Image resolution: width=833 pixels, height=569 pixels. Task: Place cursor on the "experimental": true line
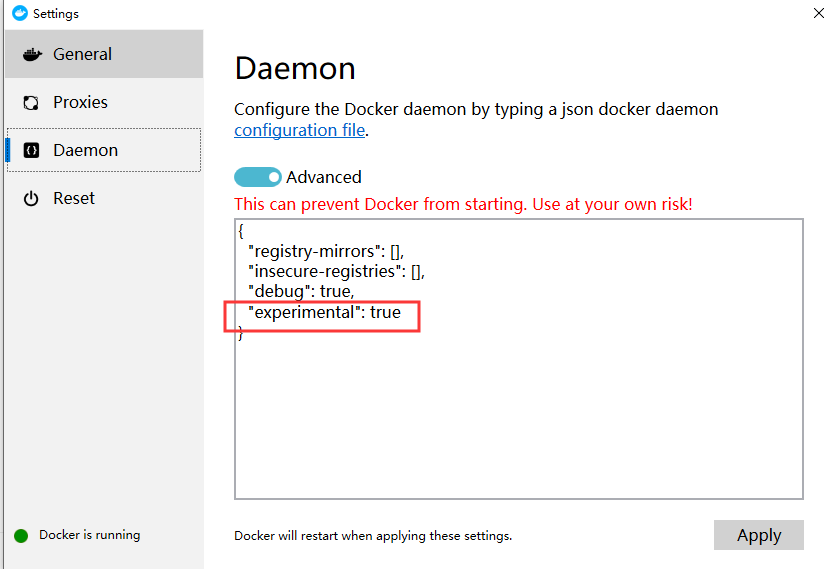pyautogui.click(x=324, y=312)
